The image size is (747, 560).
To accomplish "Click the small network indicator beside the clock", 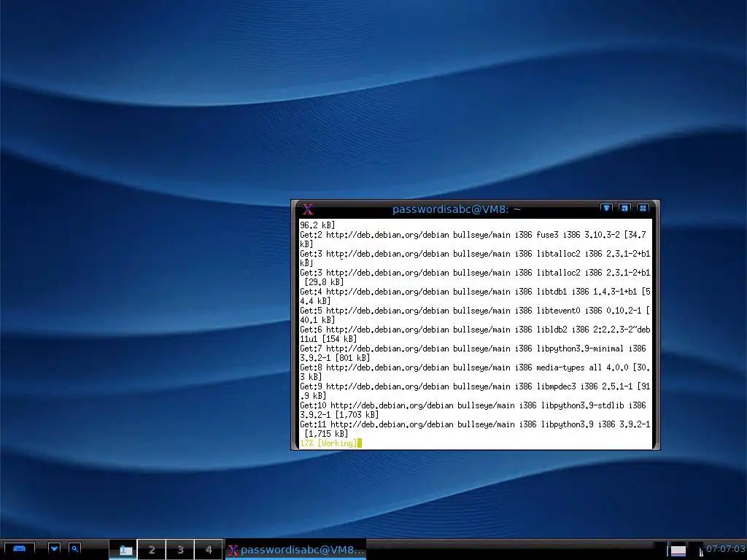I will coord(701,552).
